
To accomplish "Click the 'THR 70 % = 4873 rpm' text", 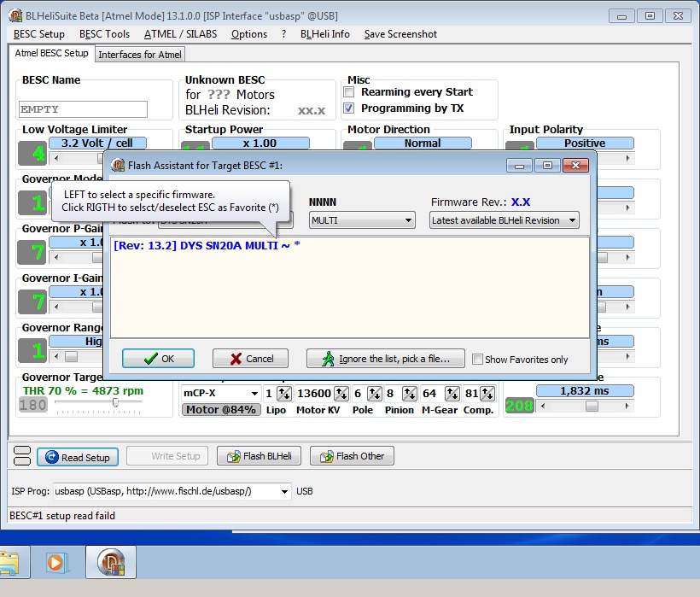I will coord(83,390).
